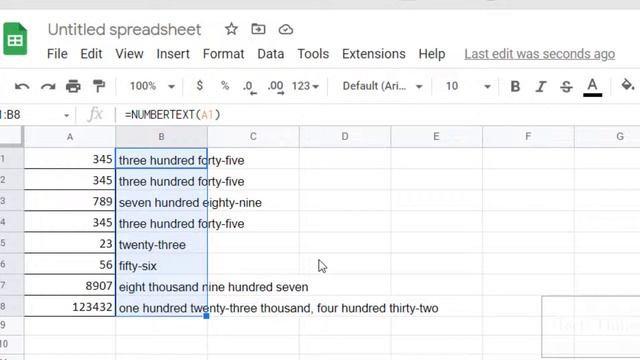Screen dimensions: 640x360
Task: Click the move to folder icon
Action: 258,29
